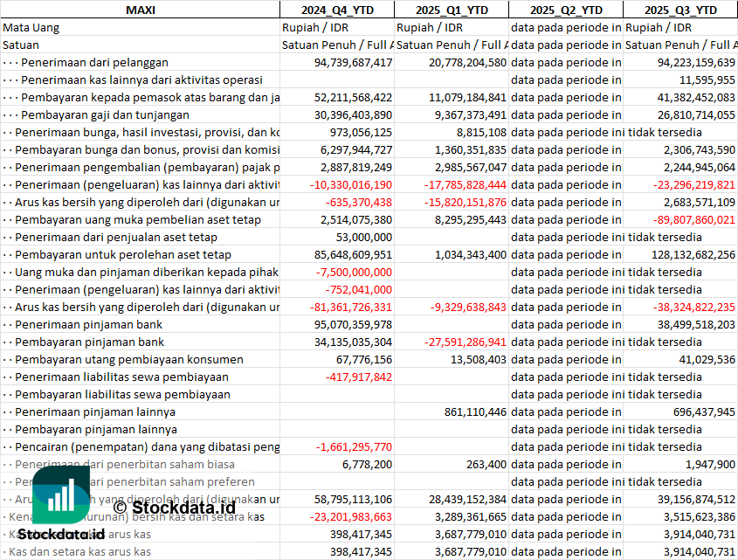Click the Satuan row label
Viewport: 738px width, 560px height.
click(x=21, y=45)
